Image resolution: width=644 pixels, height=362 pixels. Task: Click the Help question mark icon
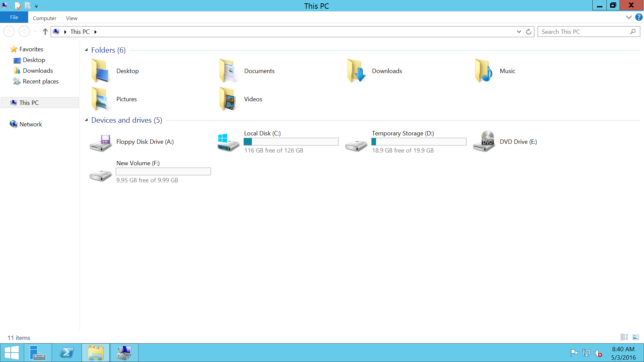click(639, 17)
